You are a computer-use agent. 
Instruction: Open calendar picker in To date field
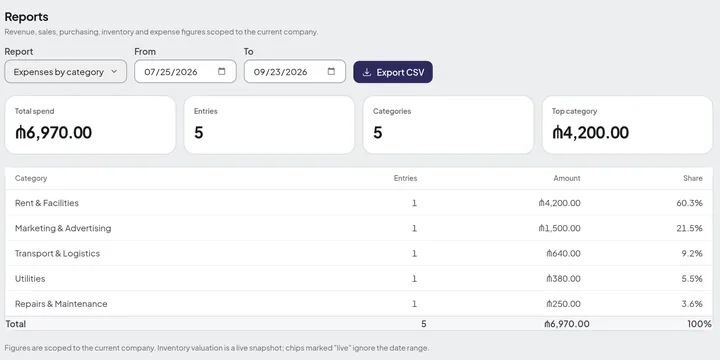[x=331, y=71]
